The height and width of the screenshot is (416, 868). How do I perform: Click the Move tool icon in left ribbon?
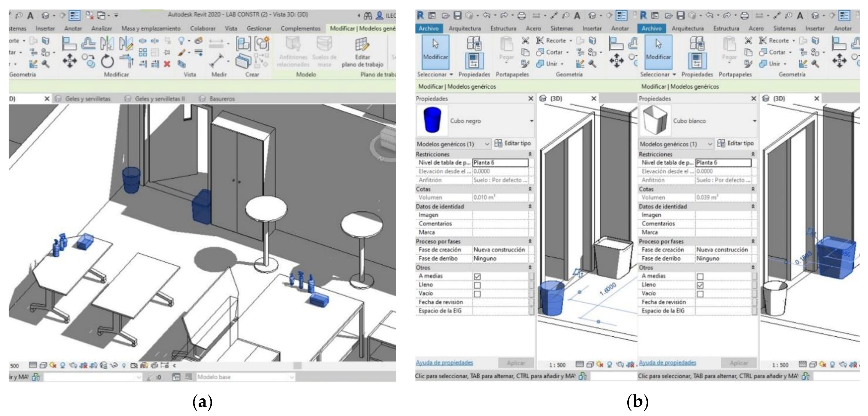point(70,61)
